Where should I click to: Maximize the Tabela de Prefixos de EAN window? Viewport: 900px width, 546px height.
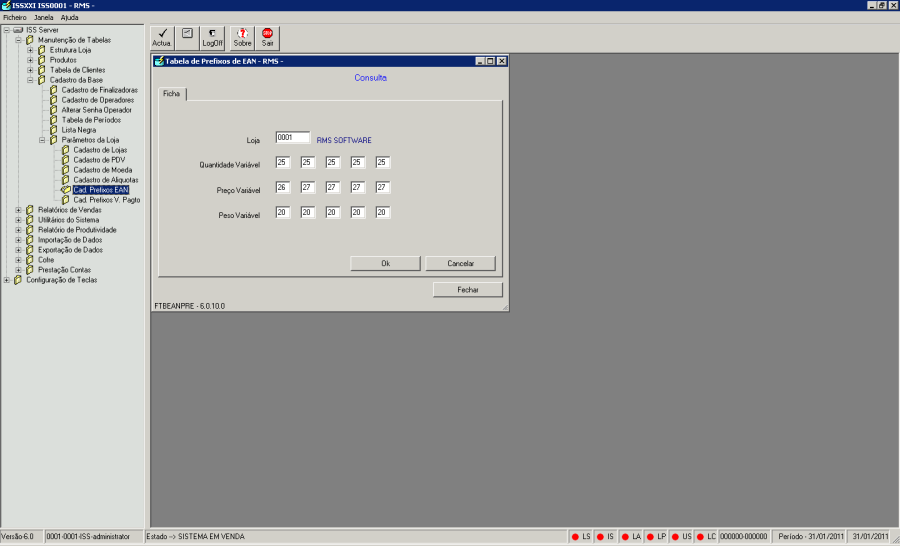click(x=491, y=61)
